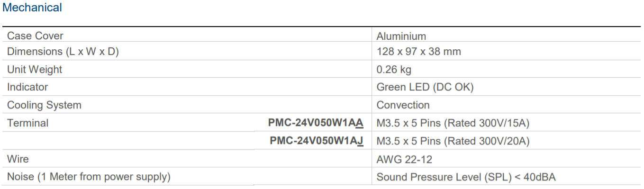Click the 128 x 97 x 38 mm value
The width and height of the screenshot is (644, 189).
418,52
